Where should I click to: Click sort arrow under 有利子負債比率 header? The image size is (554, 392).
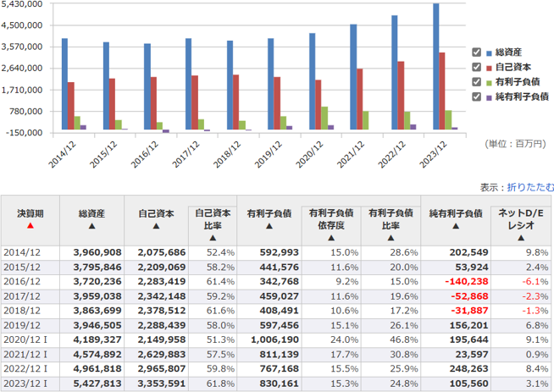(391, 236)
